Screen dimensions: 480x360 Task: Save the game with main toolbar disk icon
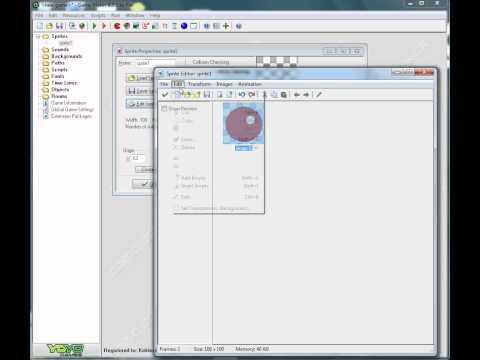59,26
